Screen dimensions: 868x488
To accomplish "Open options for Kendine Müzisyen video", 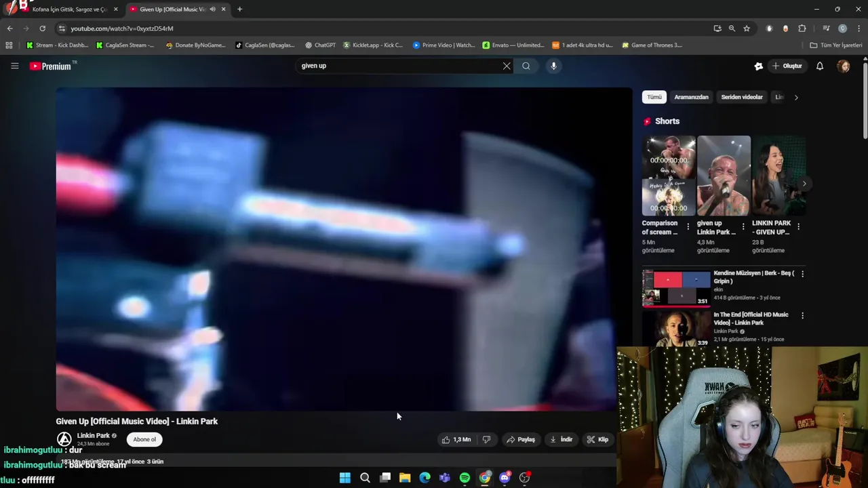I will point(802,274).
